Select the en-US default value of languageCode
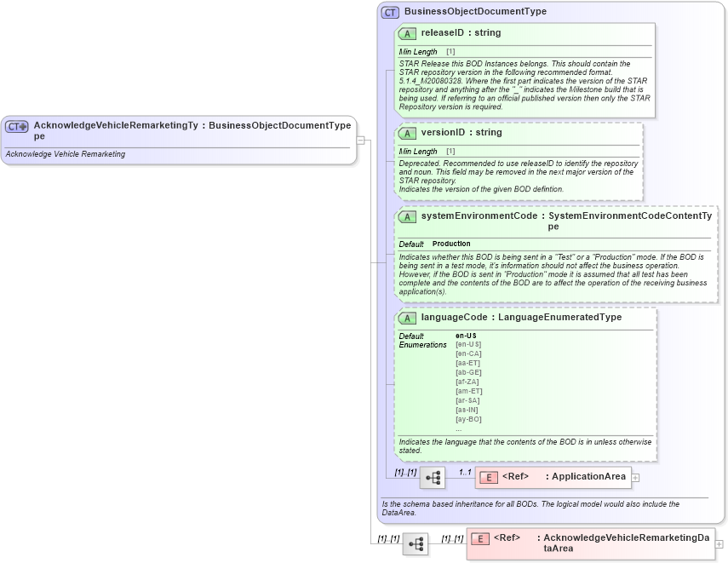728x563 pixels. point(465,335)
